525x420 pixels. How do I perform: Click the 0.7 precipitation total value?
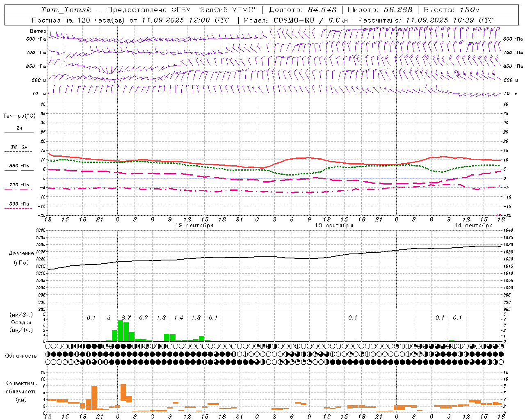coord(144,317)
